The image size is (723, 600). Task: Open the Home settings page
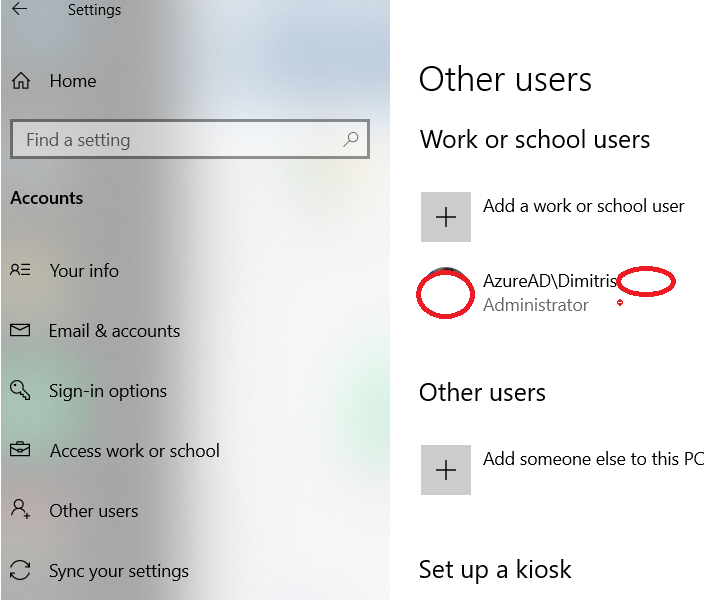(x=73, y=81)
